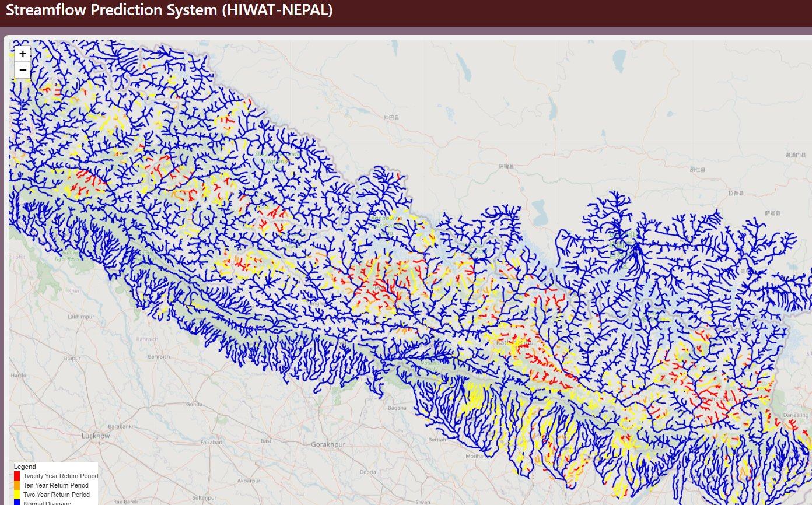Viewport: 812px width, 505px height.
Task: Zoom in on the streamflow map
Action: click(x=22, y=54)
